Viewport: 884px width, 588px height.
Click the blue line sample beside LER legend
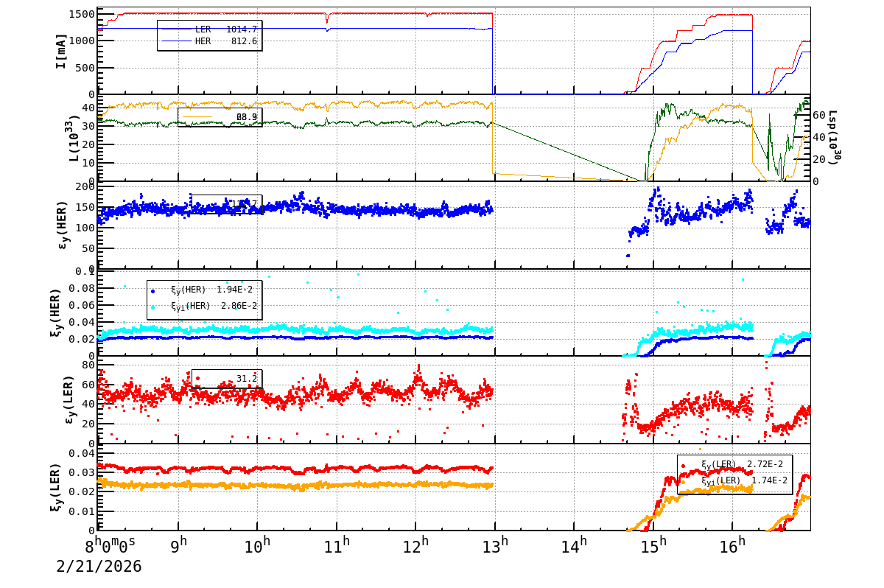point(177,29)
